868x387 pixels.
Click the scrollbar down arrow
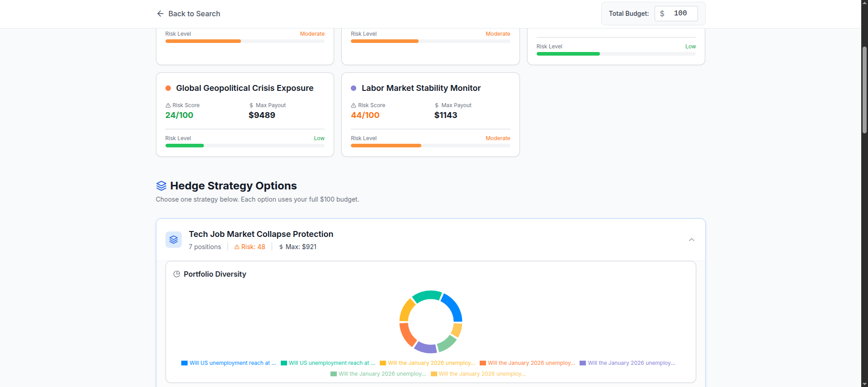(x=864, y=384)
